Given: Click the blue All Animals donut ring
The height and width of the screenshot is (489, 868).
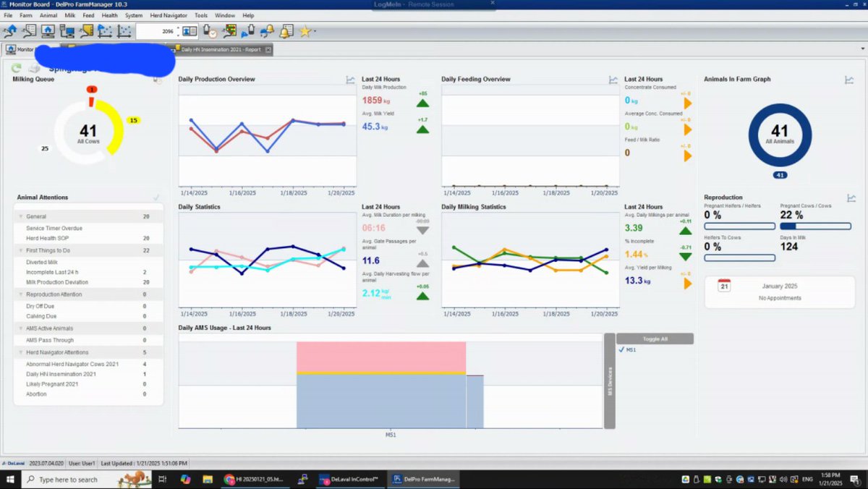Looking at the screenshot, I should coord(755,135).
